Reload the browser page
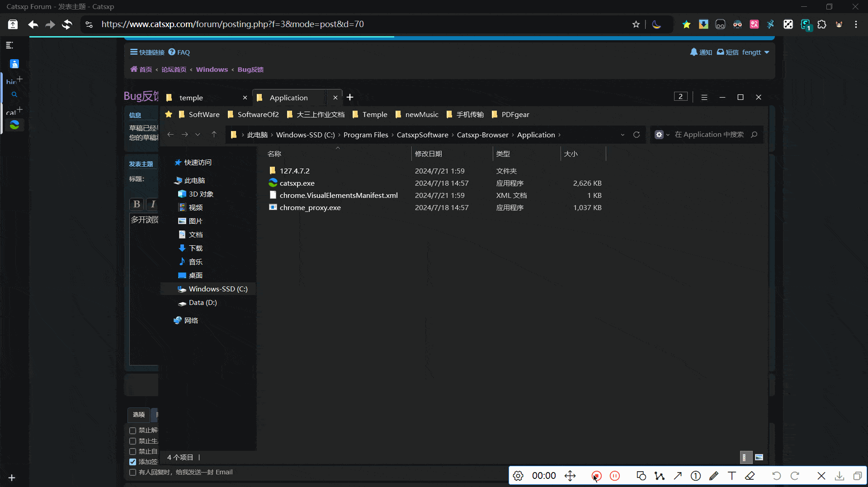Viewport: 868px width, 487px height. click(x=67, y=24)
